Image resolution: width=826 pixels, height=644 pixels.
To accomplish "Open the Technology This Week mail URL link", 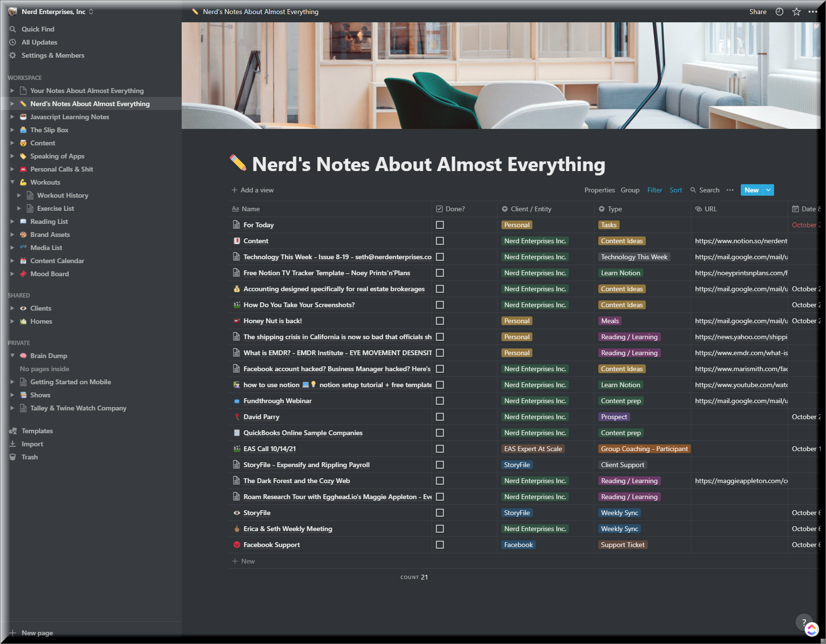I will (741, 257).
